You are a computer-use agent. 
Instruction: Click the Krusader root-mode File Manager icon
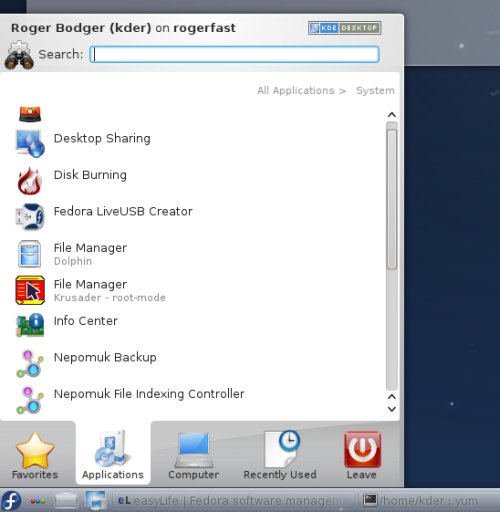pos(30,290)
